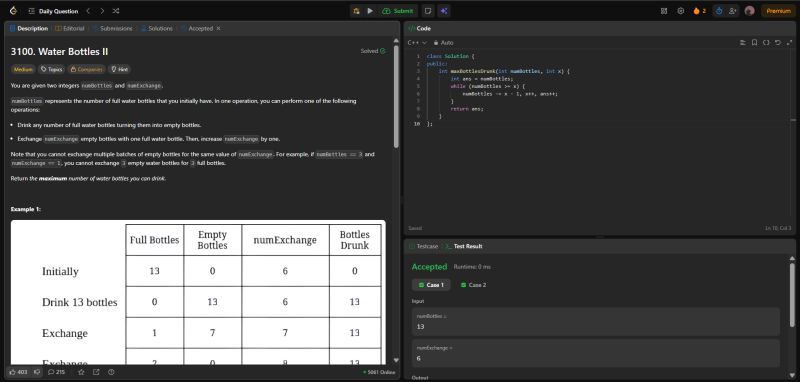Format the code with the align icon
Screen dimensions: 800x382
tap(743, 43)
